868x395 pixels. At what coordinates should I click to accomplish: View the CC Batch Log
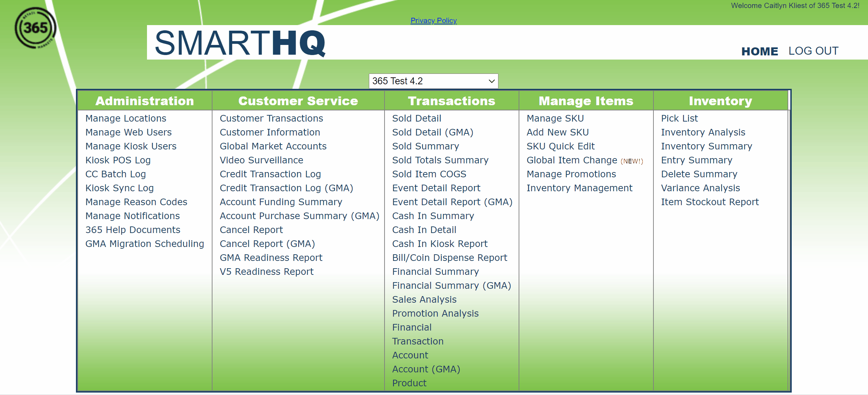[x=116, y=174]
